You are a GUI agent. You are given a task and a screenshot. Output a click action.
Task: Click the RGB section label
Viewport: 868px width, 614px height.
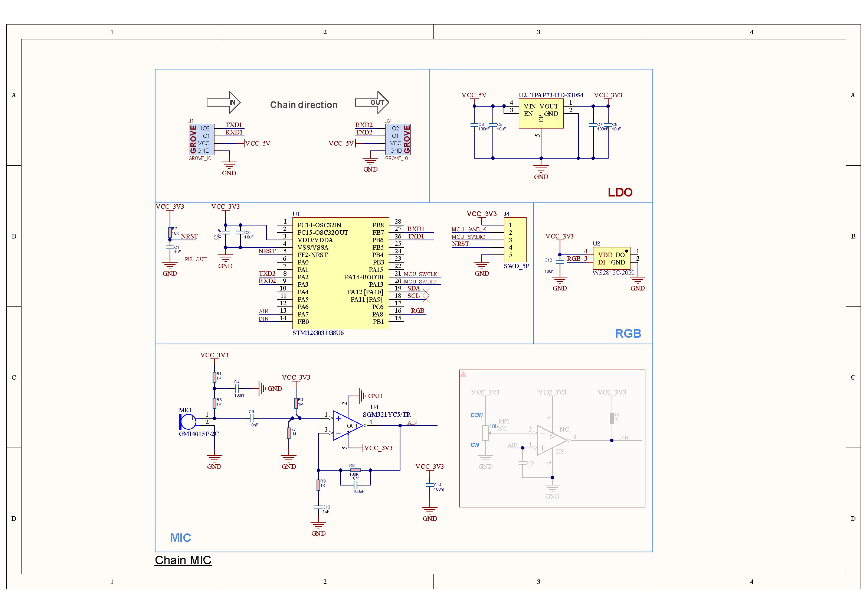[628, 333]
